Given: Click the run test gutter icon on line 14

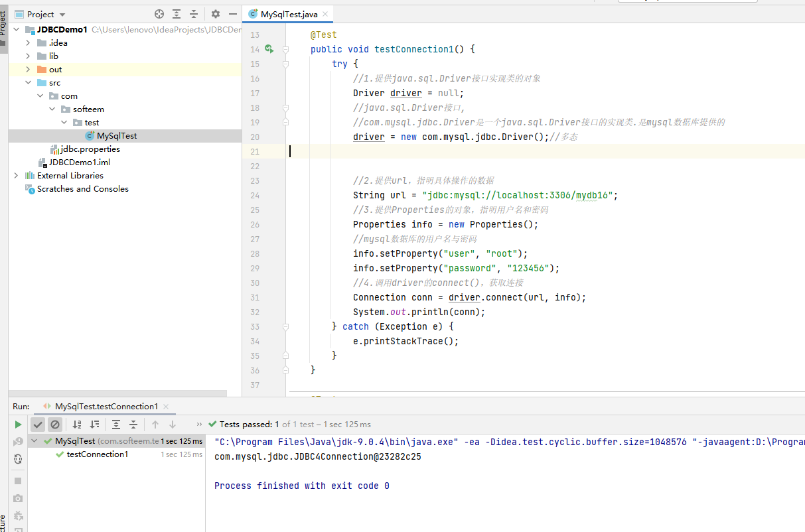Looking at the screenshot, I should click(x=269, y=49).
